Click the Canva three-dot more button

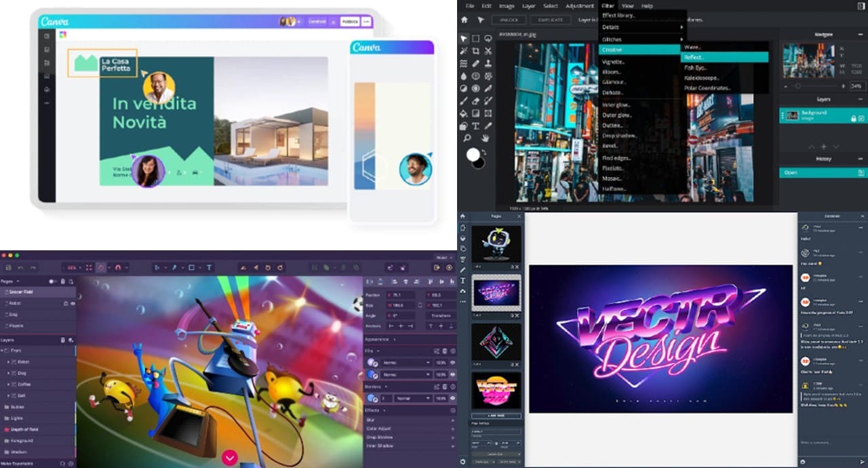(x=367, y=22)
